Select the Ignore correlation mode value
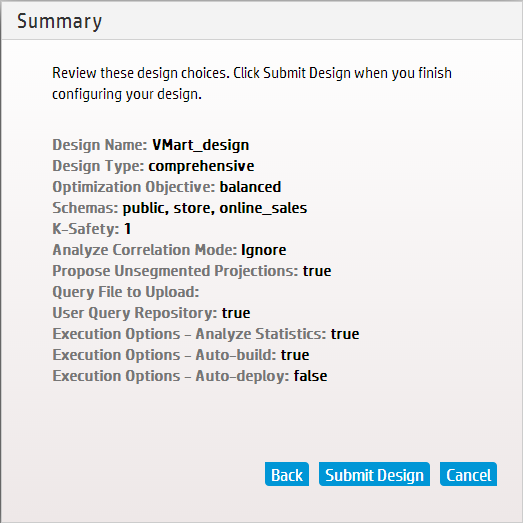The width and height of the screenshot is (523, 523). point(264,250)
